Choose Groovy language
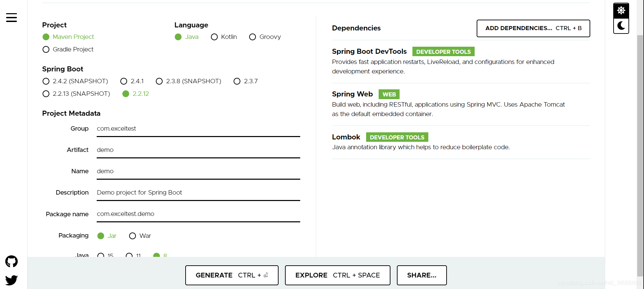Screen dimensions: 644x289 click(x=265, y=37)
